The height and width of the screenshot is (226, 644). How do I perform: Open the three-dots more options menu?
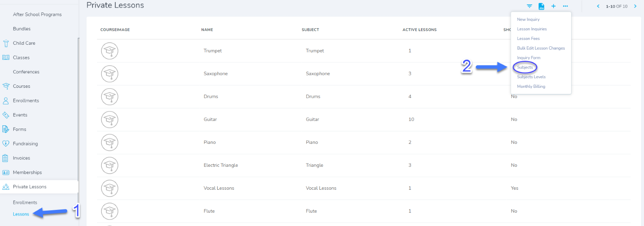coord(566,6)
